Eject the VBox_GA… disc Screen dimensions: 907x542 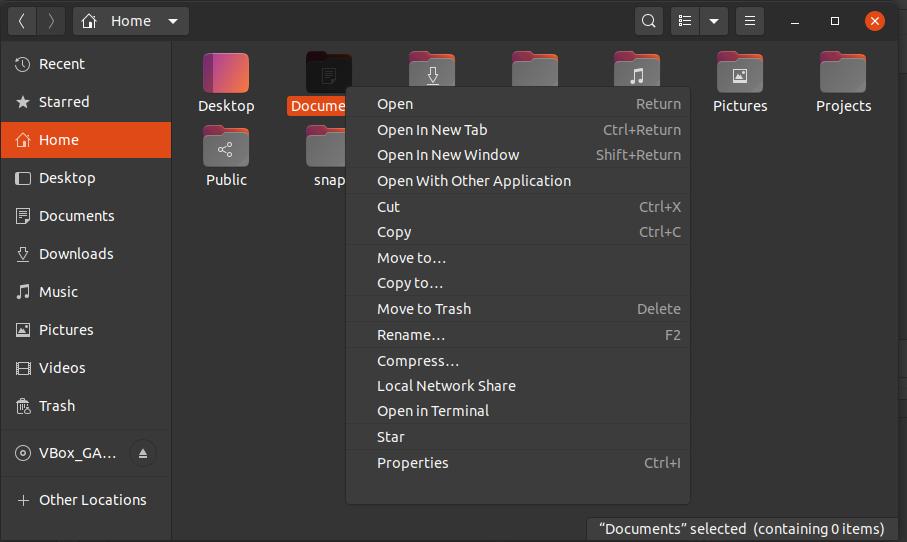coord(143,453)
